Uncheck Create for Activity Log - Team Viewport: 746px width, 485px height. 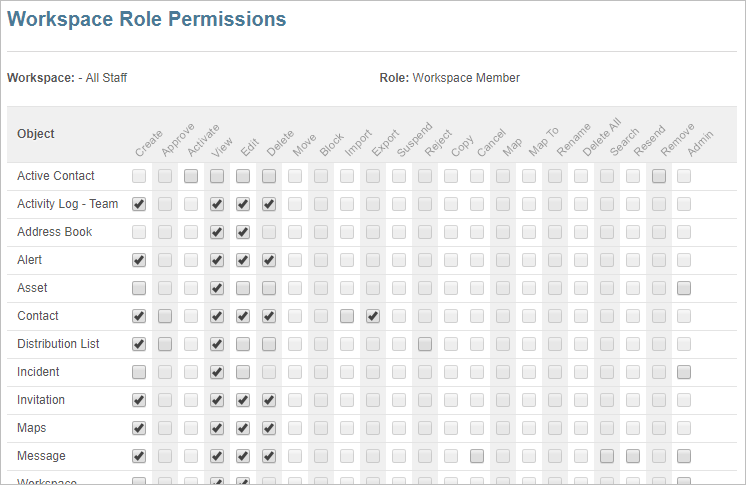click(139, 204)
